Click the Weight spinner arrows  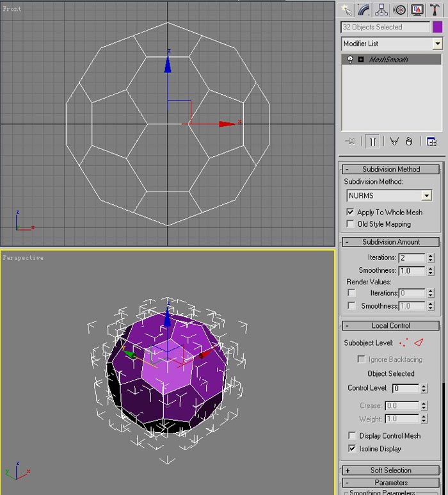[x=424, y=419]
